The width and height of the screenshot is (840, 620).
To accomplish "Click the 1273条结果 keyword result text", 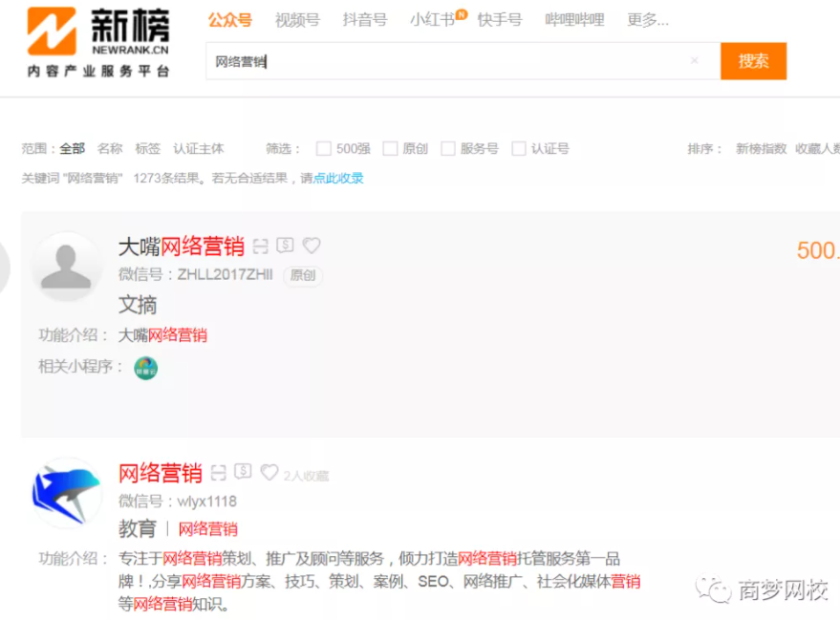I will pyautogui.click(x=169, y=178).
